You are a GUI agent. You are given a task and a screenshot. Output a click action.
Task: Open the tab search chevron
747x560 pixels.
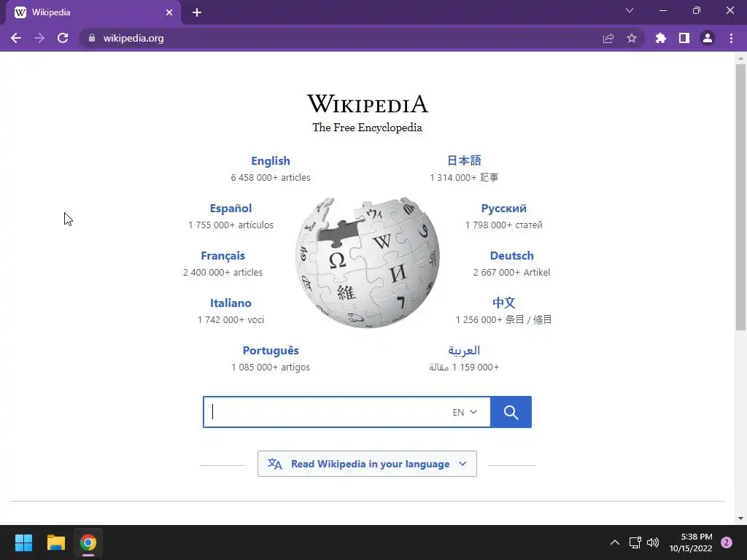[630, 10]
